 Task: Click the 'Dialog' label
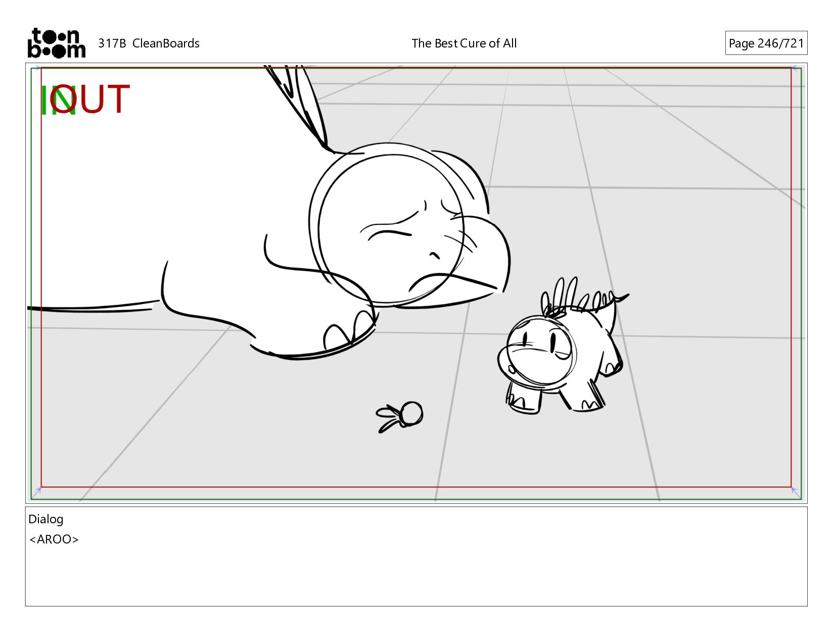tap(46, 519)
